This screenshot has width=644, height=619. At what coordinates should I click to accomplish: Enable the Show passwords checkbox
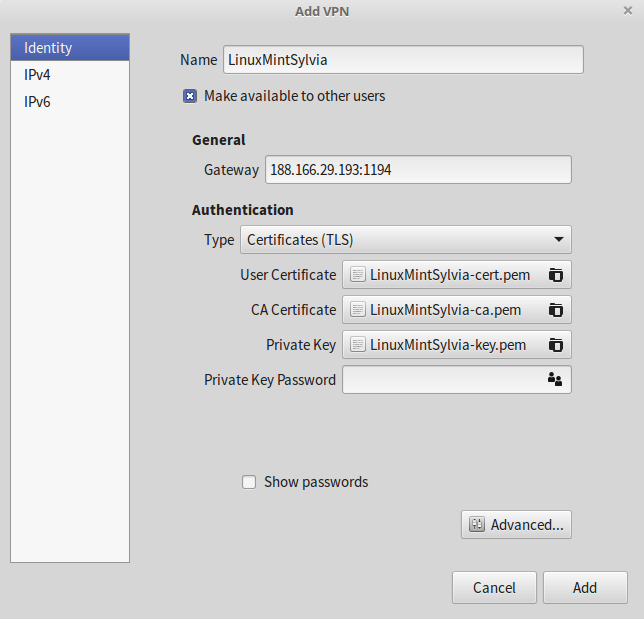click(x=249, y=482)
